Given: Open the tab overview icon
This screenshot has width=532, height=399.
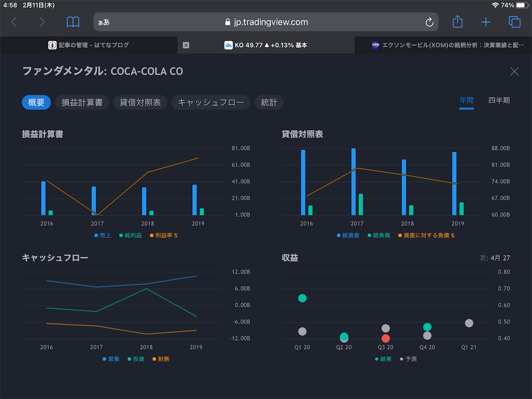Looking at the screenshot, I should point(514,22).
